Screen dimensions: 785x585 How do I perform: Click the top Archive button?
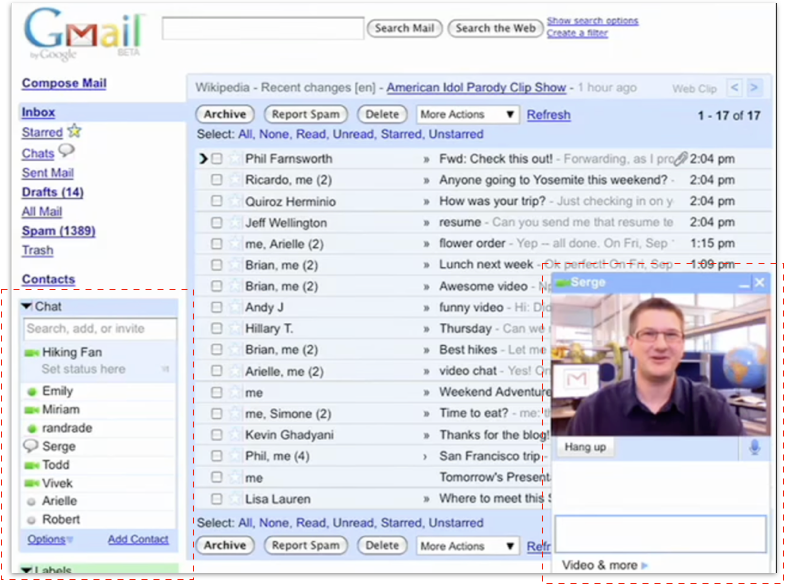coord(225,115)
